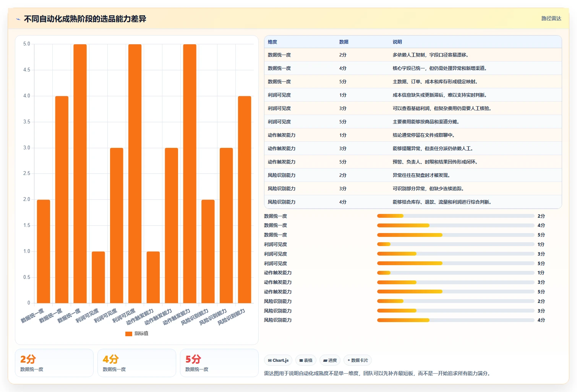Click the footnote starting 雷达图用于说明自动化成熟度

(x=377, y=373)
